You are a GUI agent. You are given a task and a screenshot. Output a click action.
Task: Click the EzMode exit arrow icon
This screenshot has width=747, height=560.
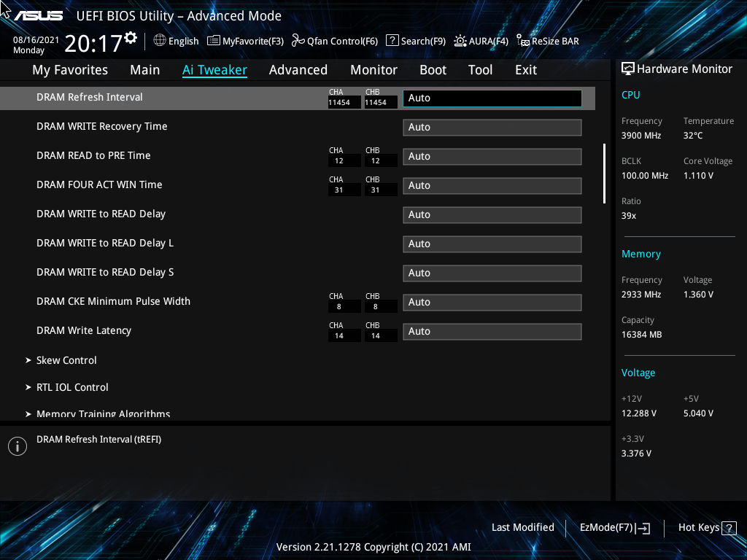tap(643, 528)
